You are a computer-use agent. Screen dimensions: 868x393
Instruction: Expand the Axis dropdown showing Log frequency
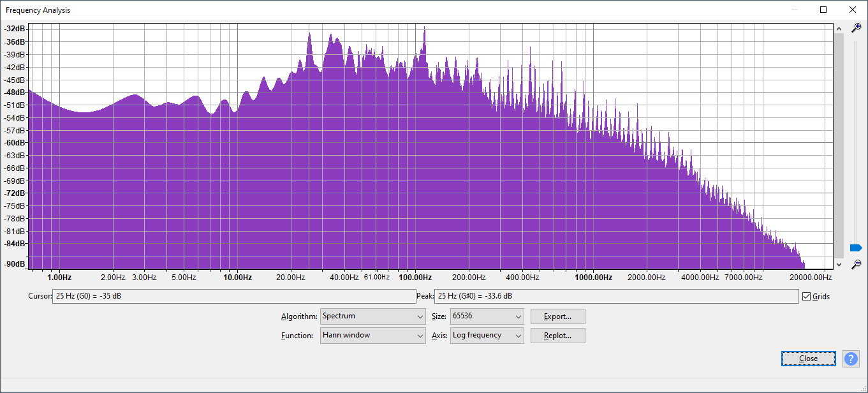pyautogui.click(x=487, y=336)
